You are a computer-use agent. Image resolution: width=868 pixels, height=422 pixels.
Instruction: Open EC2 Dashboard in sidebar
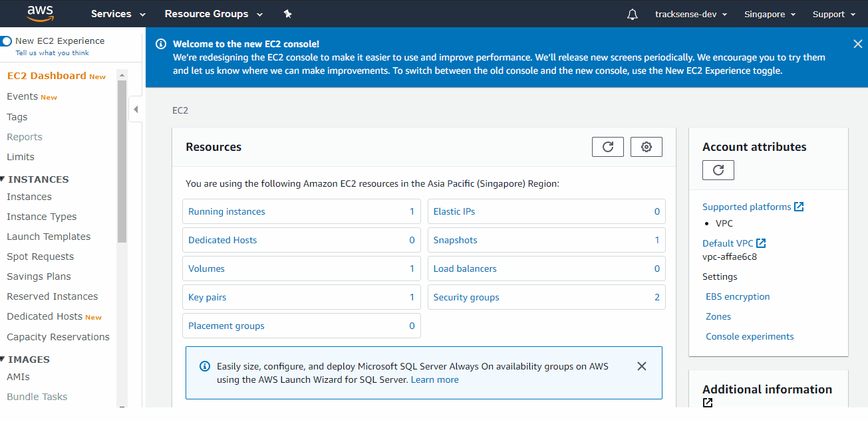tap(47, 76)
